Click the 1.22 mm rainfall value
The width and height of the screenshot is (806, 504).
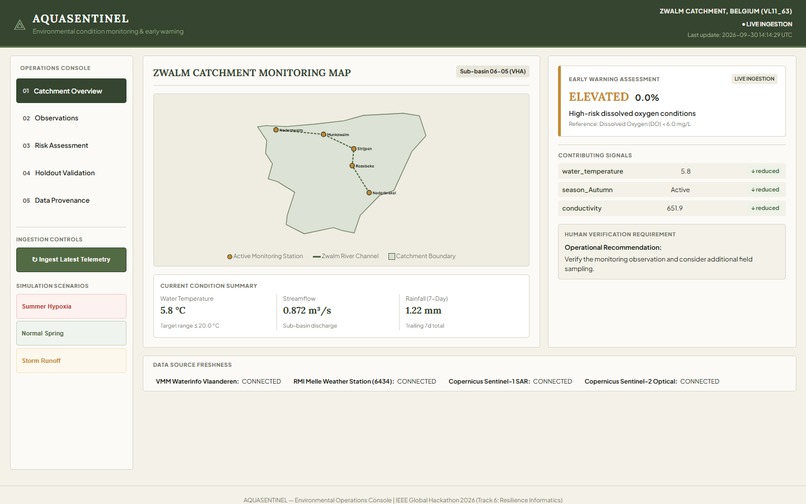(423, 311)
